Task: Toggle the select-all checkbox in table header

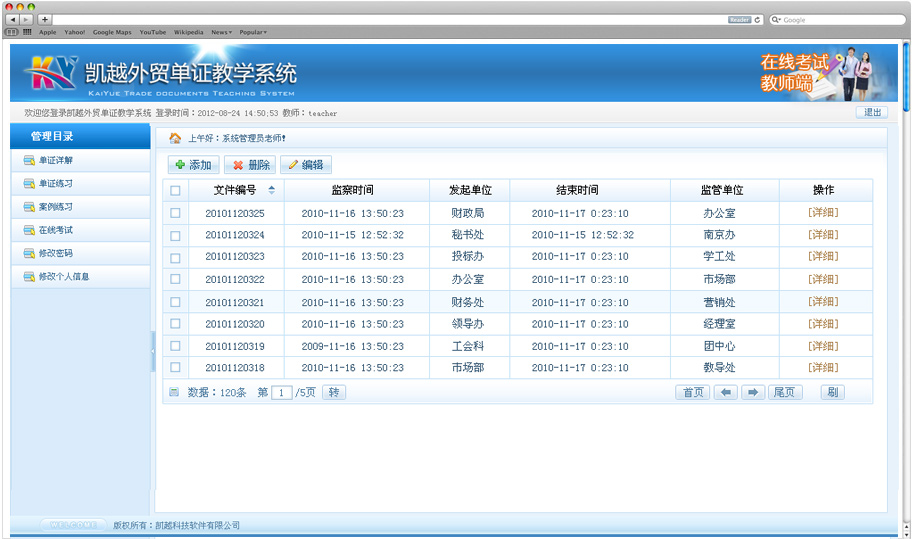Action: (x=175, y=190)
